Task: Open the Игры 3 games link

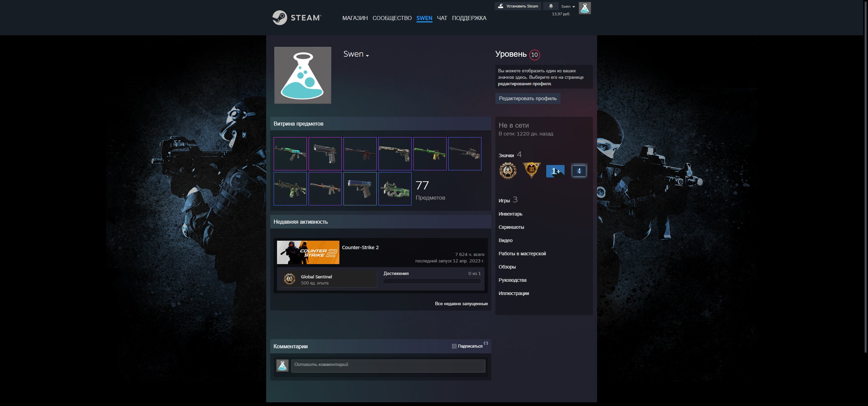Action: click(x=508, y=200)
